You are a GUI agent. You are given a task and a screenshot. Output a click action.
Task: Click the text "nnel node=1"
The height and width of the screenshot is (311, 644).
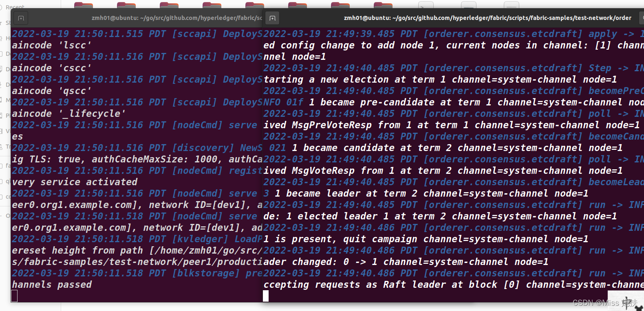[295, 57]
